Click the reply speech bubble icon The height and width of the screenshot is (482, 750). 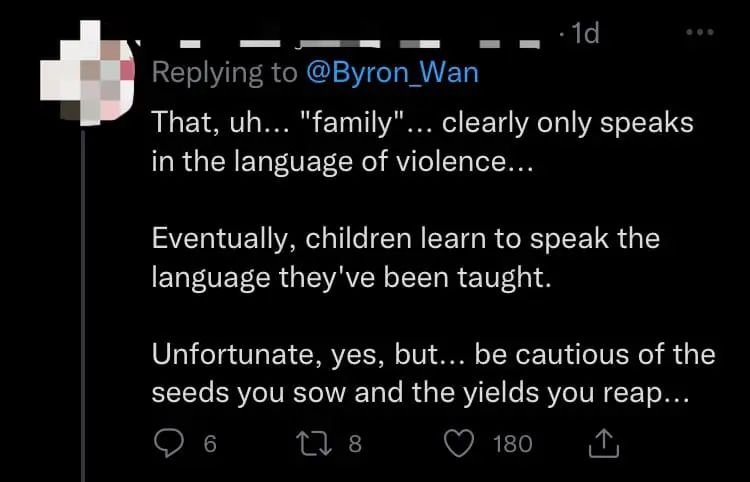(x=167, y=443)
